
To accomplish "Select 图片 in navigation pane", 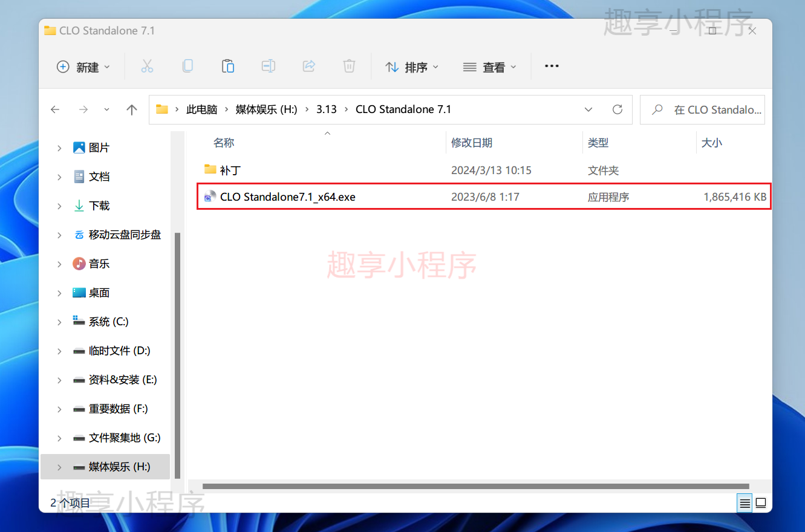I will [x=99, y=148].
